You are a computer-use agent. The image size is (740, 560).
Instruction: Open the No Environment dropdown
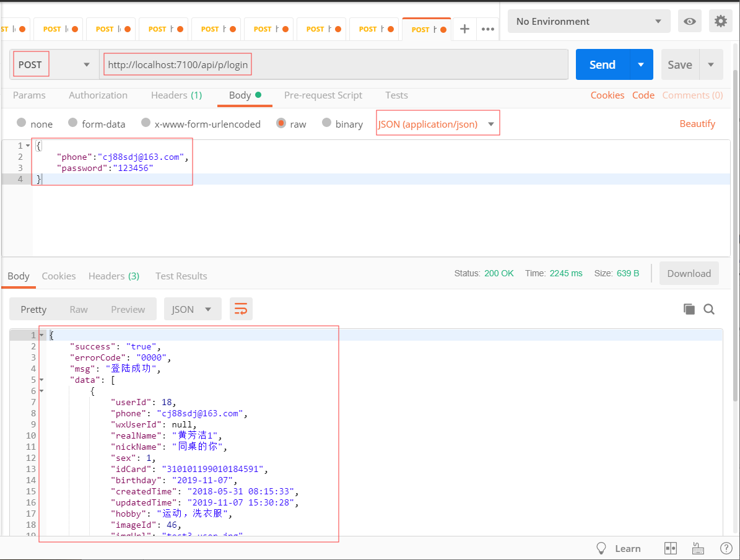(x=589, y=21)
